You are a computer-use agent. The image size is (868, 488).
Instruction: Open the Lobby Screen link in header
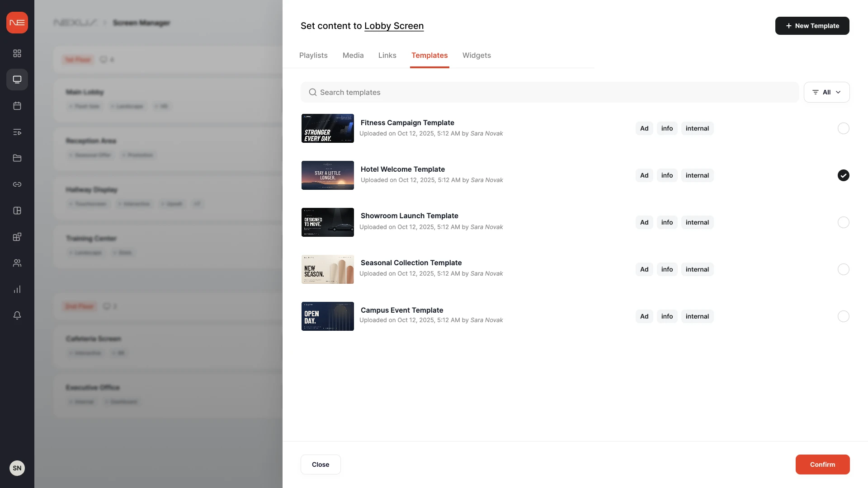pyautogui.click(x=394, y=26)
